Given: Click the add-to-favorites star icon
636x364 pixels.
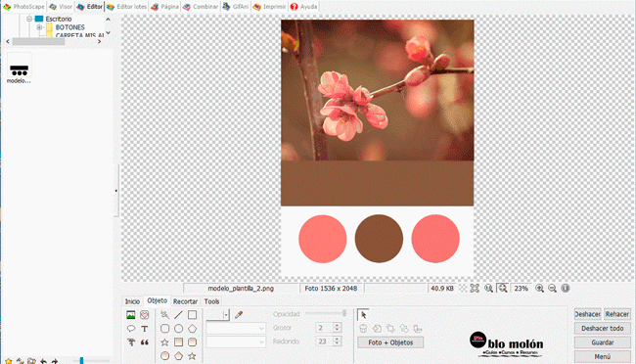Looking at the screenshot, I should click(9, 361).
